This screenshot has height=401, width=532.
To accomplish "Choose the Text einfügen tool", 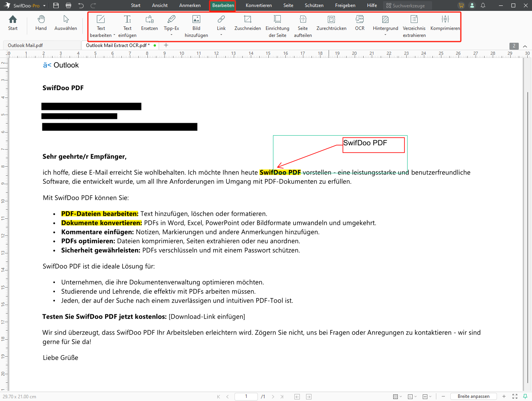I will (127, 26).
